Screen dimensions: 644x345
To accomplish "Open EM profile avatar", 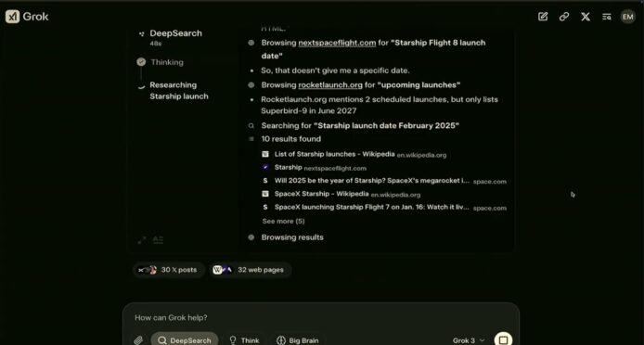I will pyautogui.click(x=627, y=17).
